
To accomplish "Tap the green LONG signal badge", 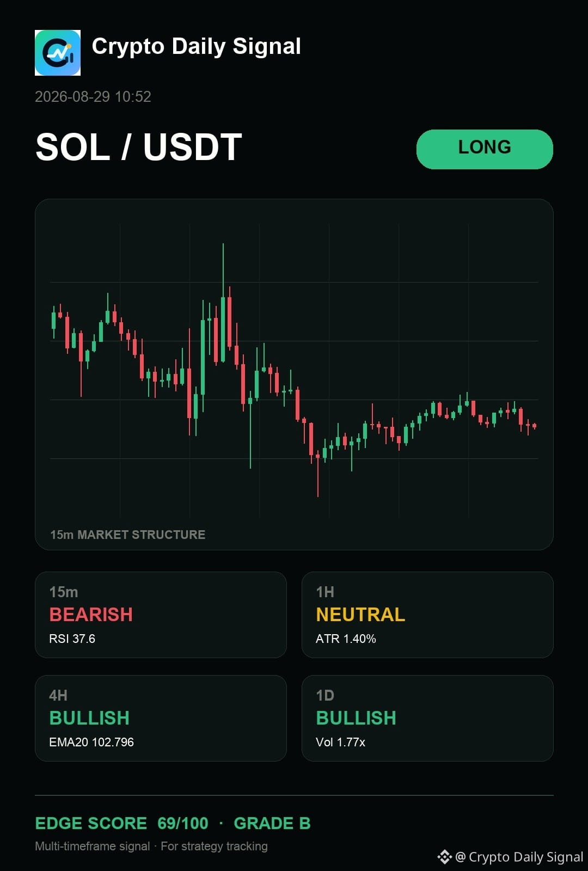I will 485,149.
